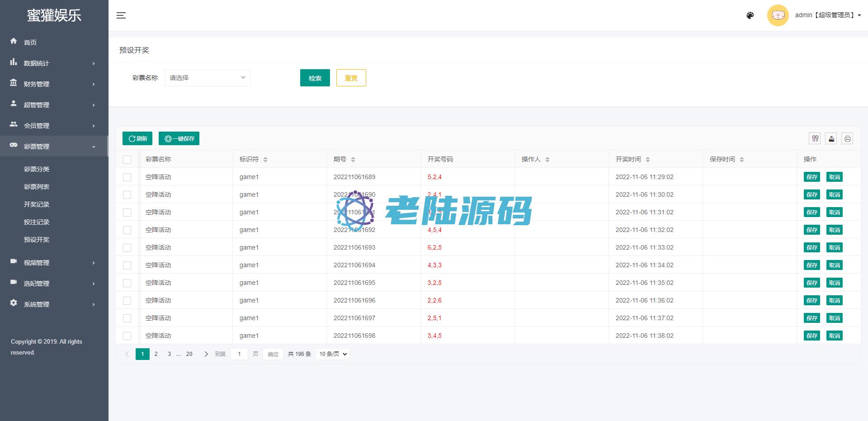This screenshot has height=421, width=868.
Task: Select checkbox for period 202211061695 row
Action: click(x=127, y=283)
